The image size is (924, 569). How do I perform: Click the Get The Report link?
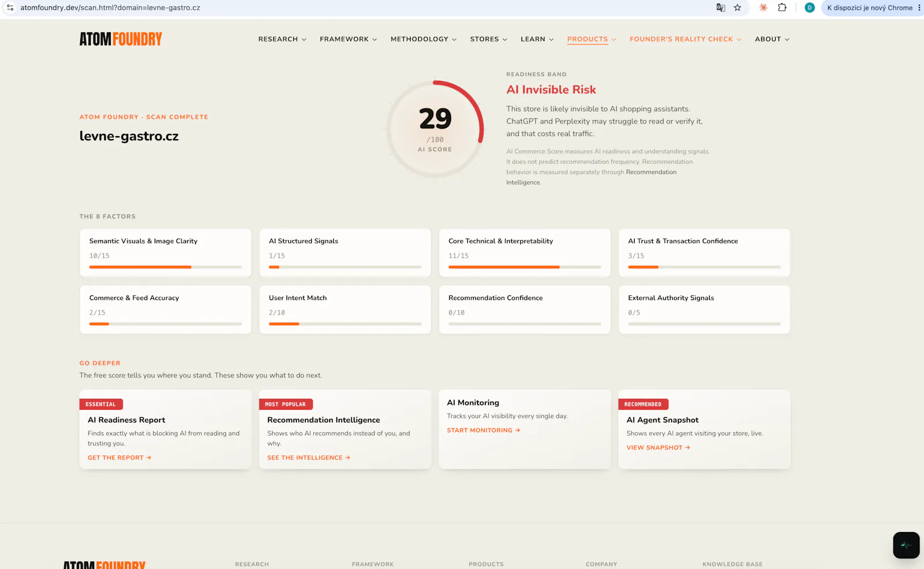click(x=120, y=458)
